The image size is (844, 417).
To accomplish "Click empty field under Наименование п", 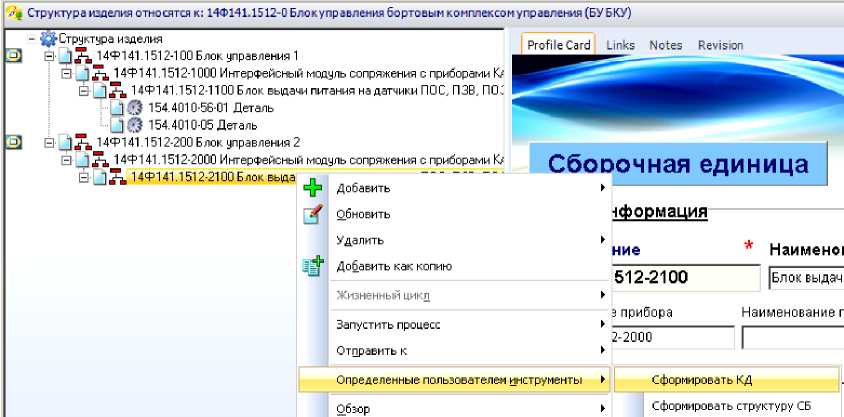I will tap(793, 337).
